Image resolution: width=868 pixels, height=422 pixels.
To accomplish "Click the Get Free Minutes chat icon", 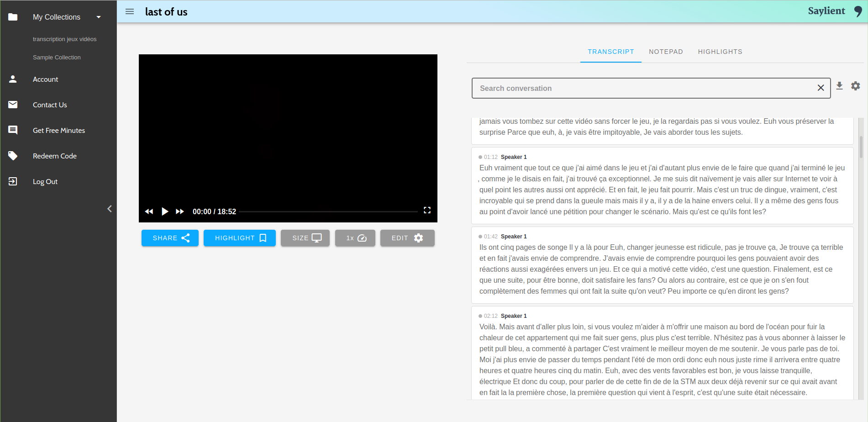I will pos(13,130).
